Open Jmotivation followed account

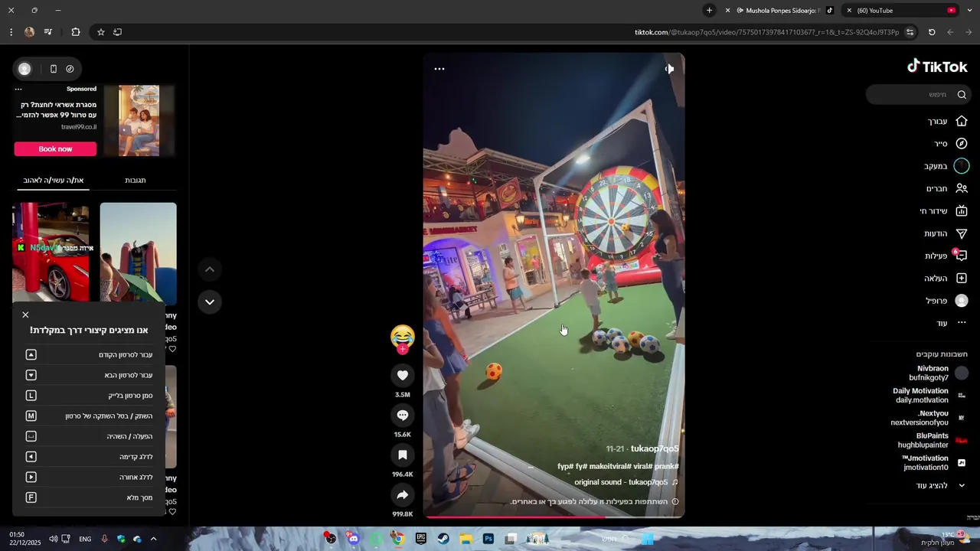tap(934, 462)
